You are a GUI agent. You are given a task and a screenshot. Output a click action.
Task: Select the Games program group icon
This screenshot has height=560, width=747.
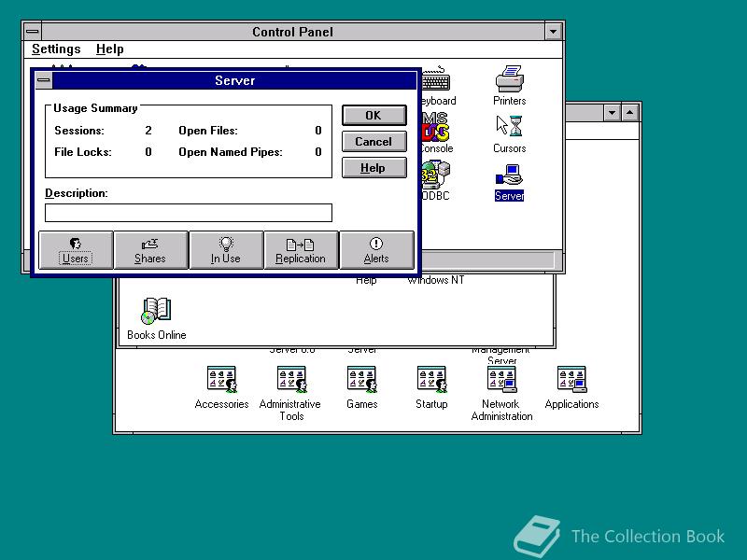(362, 387)
